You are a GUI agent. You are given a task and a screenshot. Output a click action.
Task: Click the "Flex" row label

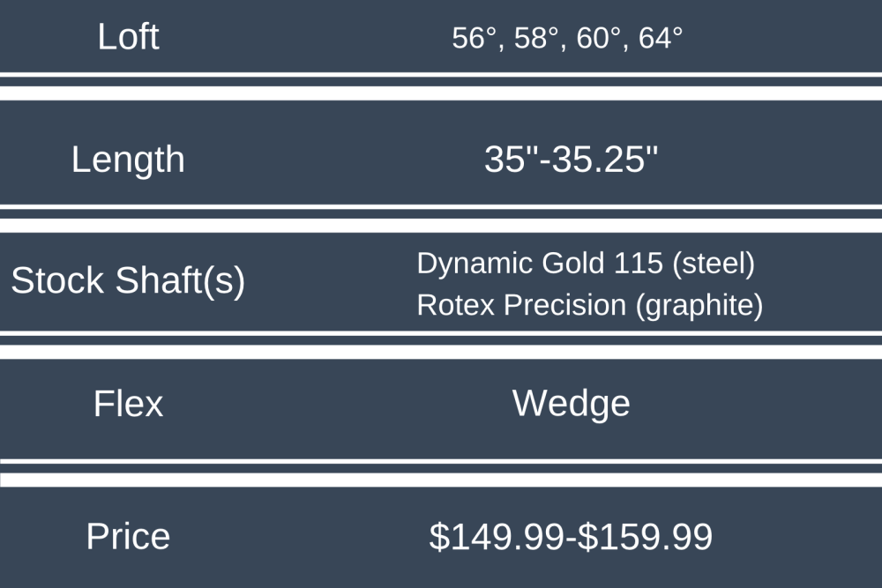pos(128,404)
